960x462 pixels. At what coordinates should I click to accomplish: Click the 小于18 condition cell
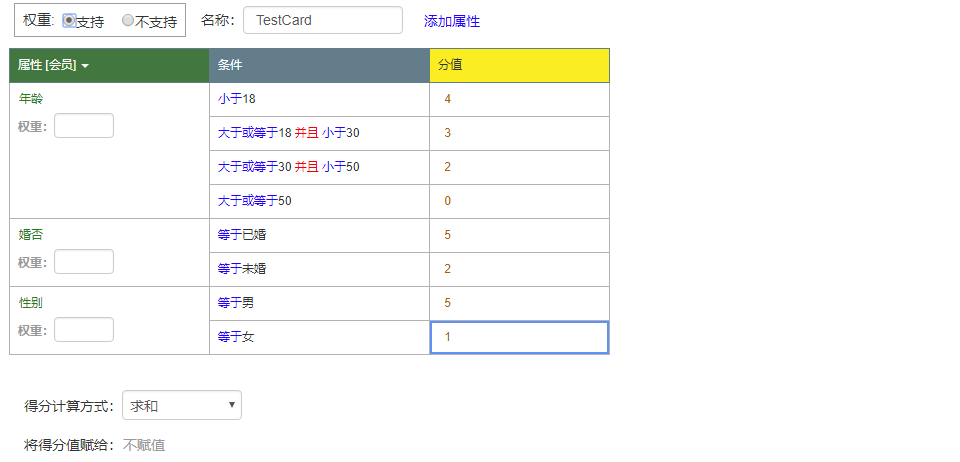point(237,99)
